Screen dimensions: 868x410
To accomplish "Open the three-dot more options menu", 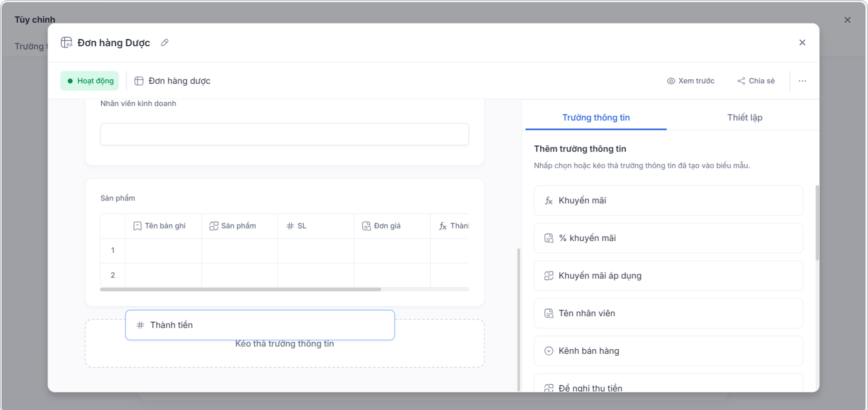I will 802,81.
